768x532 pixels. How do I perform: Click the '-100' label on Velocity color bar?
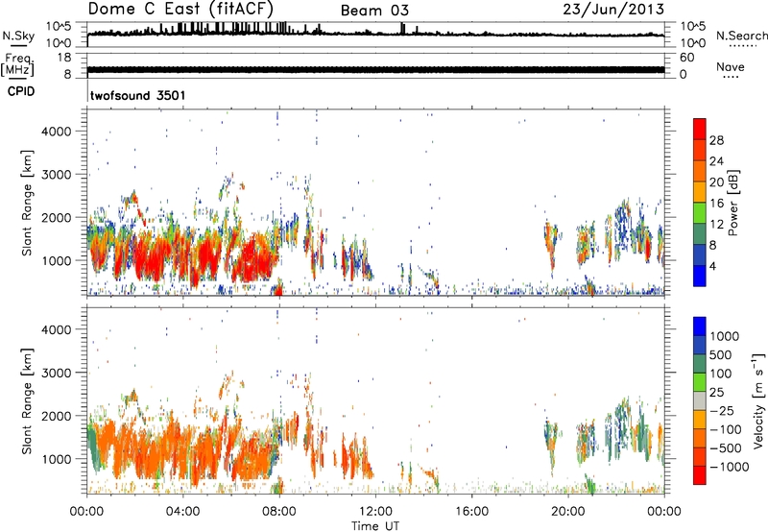point(726,429)
